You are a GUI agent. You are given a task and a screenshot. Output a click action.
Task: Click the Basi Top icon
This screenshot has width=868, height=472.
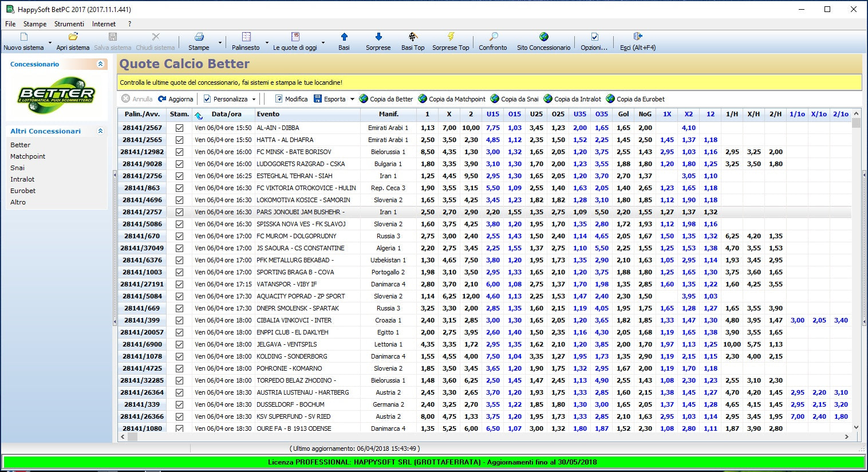pyautogui.click(x=413, y=37)
